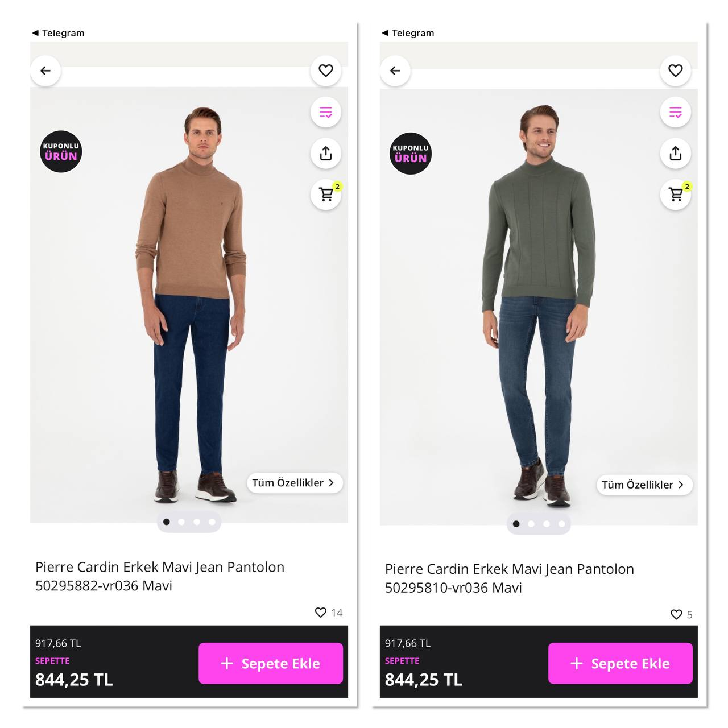Screen dimensions: 728x728
Task: Expand Tüm Özellikler on left product
Action: [x=293, y=483]
